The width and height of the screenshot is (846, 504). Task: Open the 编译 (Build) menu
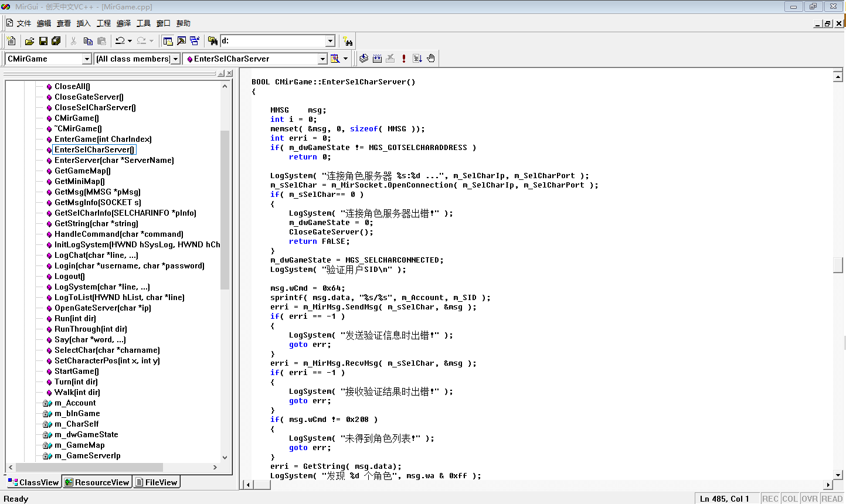point(124,23)
